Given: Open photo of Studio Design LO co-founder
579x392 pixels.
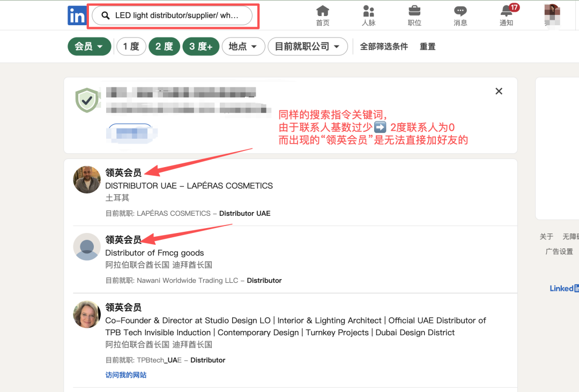Looking at the screenshot, I should (x=87, y=314).
